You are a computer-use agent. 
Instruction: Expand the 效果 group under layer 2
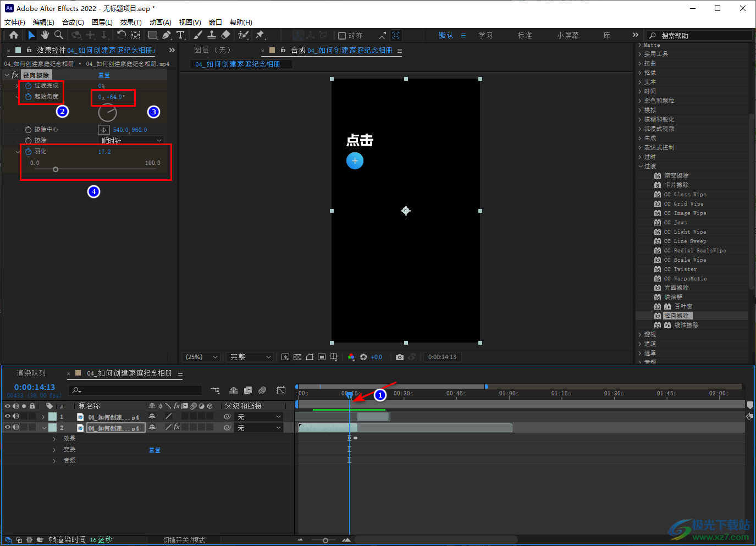click(54, 439)
